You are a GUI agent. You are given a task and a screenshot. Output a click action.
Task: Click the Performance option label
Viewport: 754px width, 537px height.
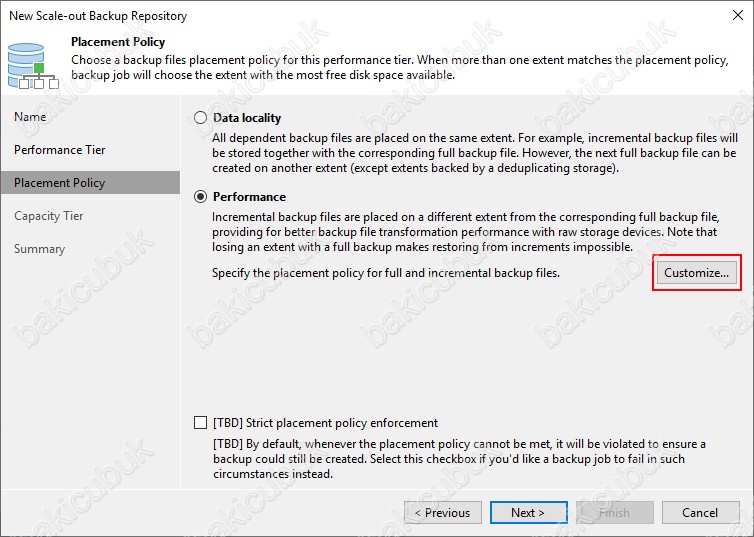(x=250, y=197)
